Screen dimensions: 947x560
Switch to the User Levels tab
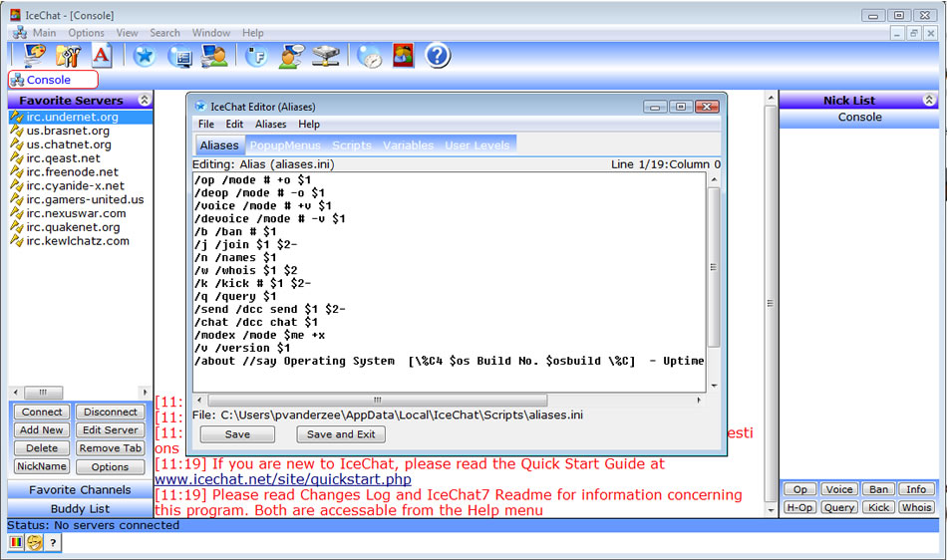[477, 144]
